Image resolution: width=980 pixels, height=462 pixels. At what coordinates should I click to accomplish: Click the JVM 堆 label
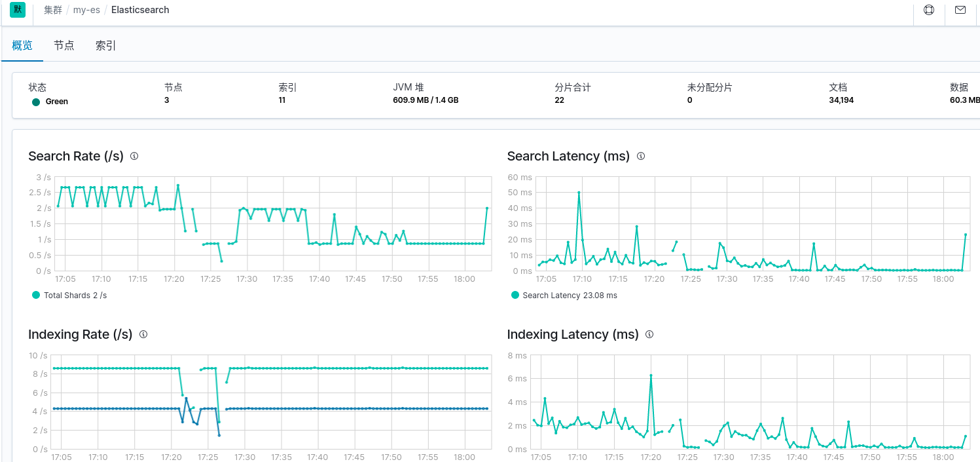[x=408, y=87]
